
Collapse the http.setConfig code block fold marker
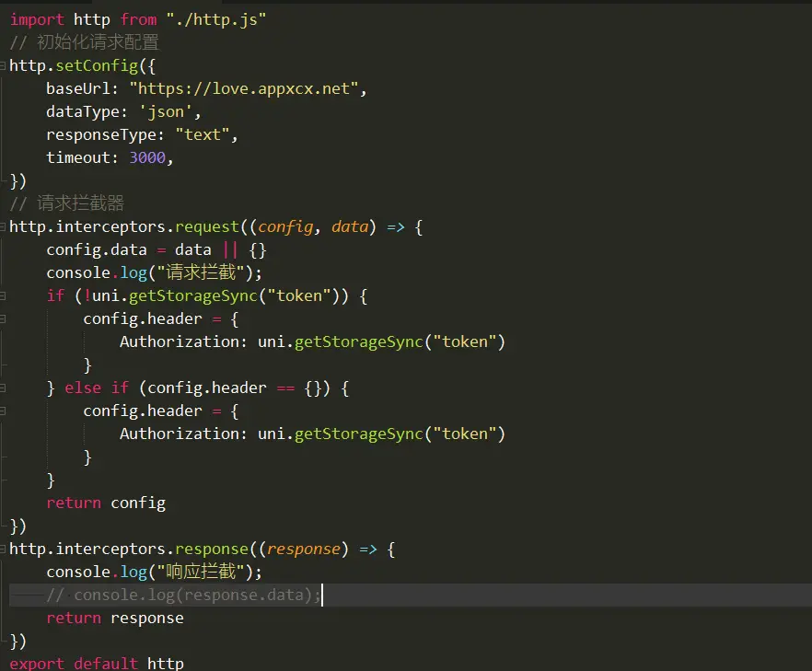click(x=3, y=65)
